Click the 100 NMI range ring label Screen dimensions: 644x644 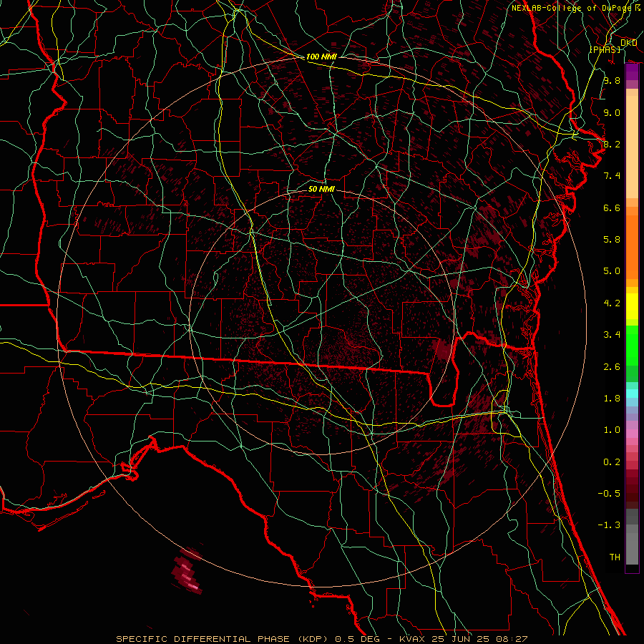321,57
